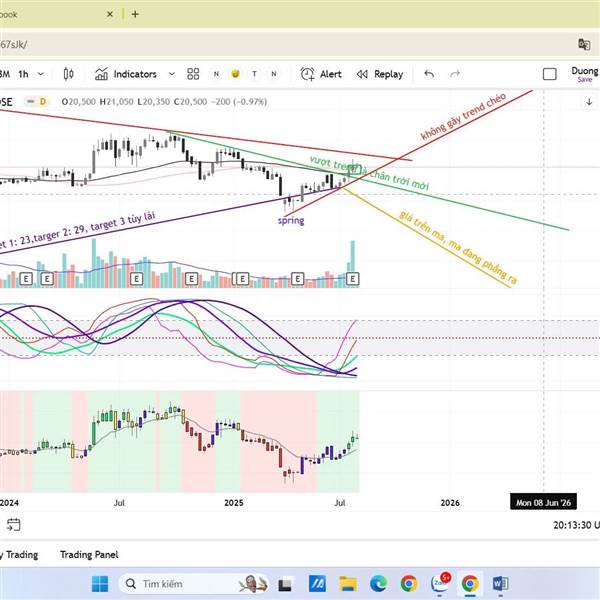Viewport: 600px width, 600px height.
Task: Click the down-arrow icon at chart top right
Action: (589, 102)
